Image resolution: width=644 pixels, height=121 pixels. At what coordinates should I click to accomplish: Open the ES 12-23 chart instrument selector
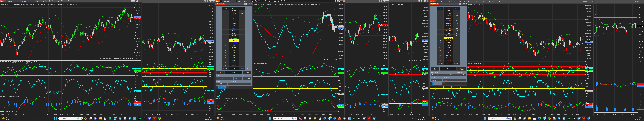click(x=444, y=1)
